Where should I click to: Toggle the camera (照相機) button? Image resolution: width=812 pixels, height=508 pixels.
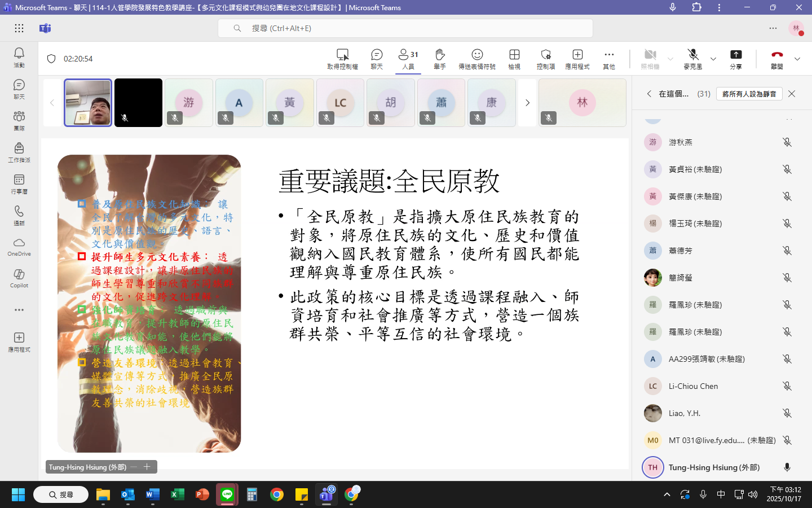coord(650,58)
